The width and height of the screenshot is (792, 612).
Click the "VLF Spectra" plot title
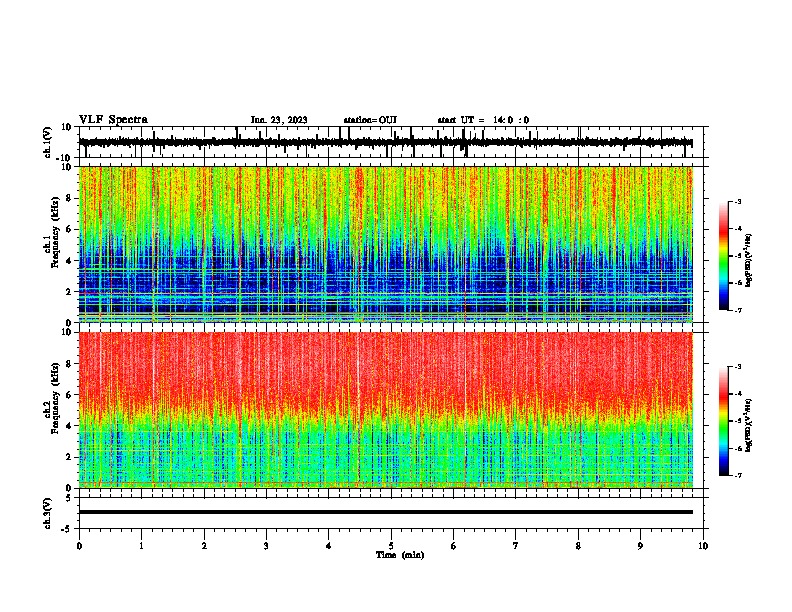point(113,120)
